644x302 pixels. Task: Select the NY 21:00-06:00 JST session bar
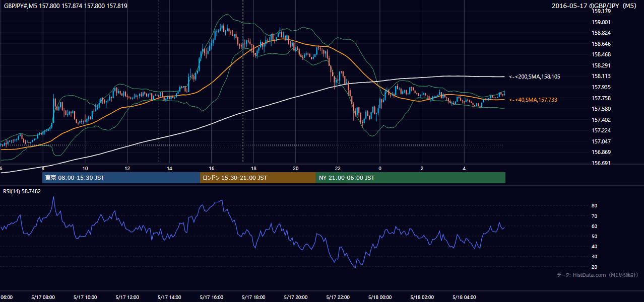coord(411,178)
